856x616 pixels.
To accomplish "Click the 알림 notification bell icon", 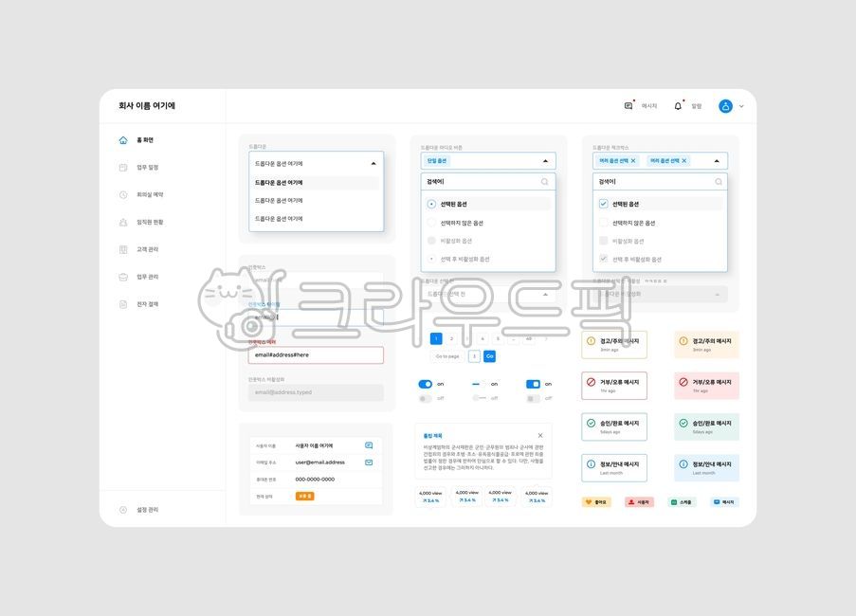I will pyautogui.click(x=677, y=105).
